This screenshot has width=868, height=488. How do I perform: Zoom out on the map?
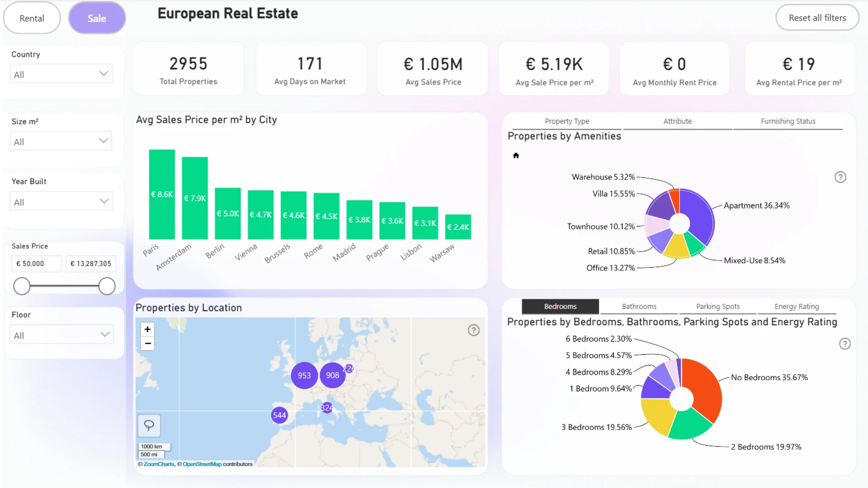(x=147, y=344)
